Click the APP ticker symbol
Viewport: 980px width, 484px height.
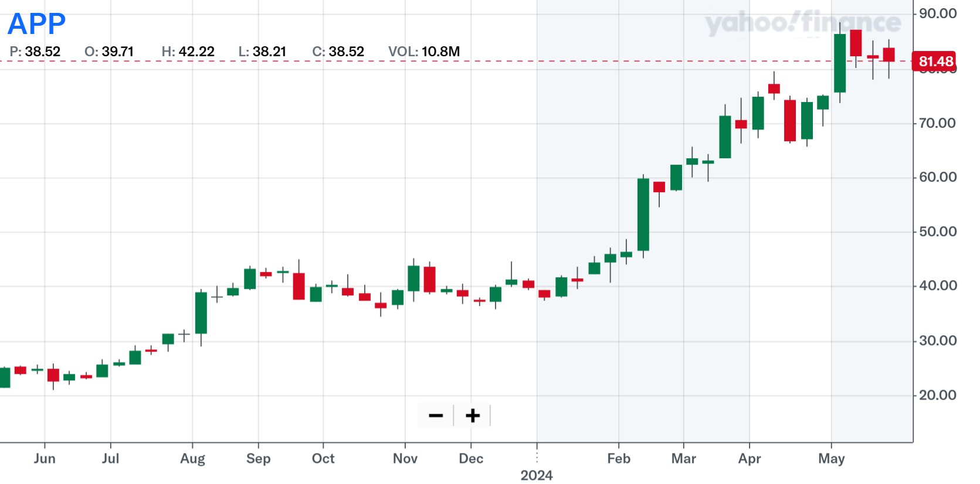coord(36,24)
